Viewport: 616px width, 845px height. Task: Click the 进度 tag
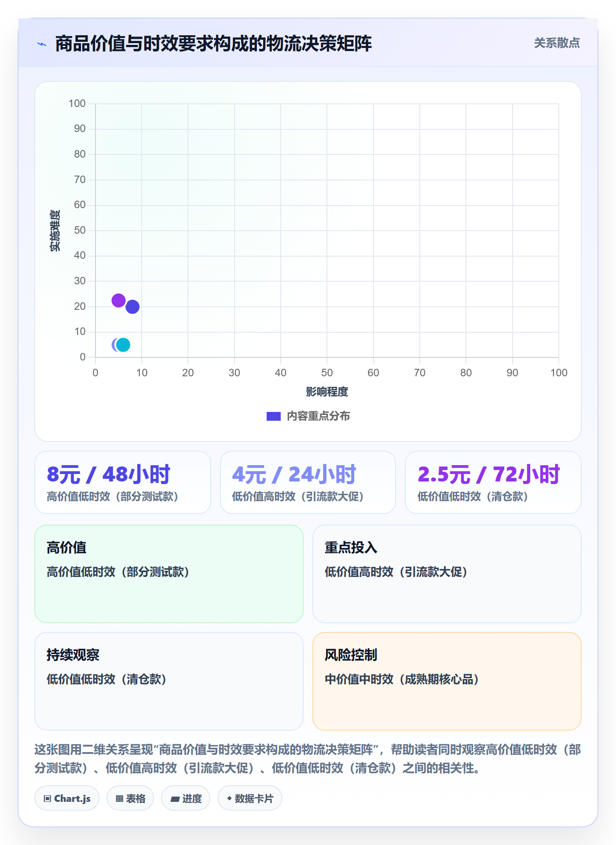tap(186, 798)
